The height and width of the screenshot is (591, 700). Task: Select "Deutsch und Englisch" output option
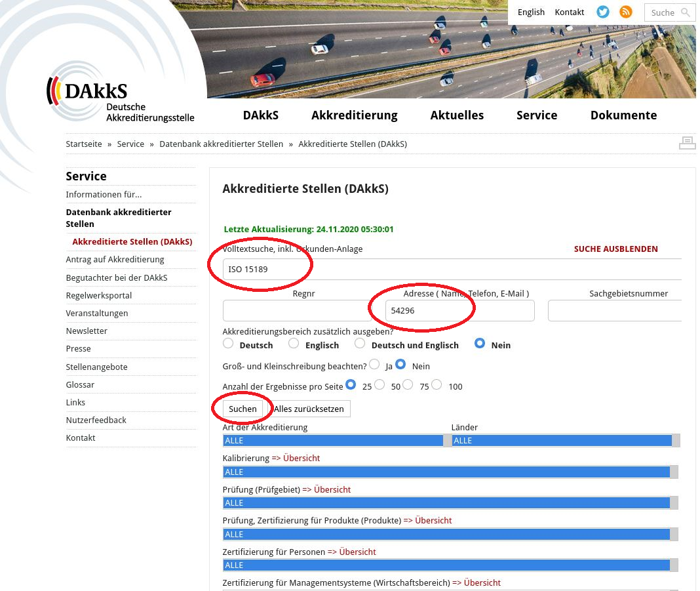point(360,344)
